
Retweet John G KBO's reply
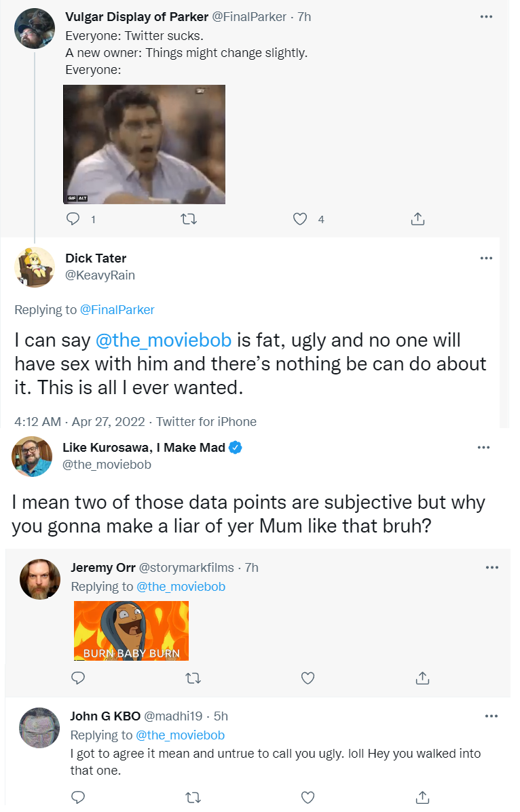[193, 798]
